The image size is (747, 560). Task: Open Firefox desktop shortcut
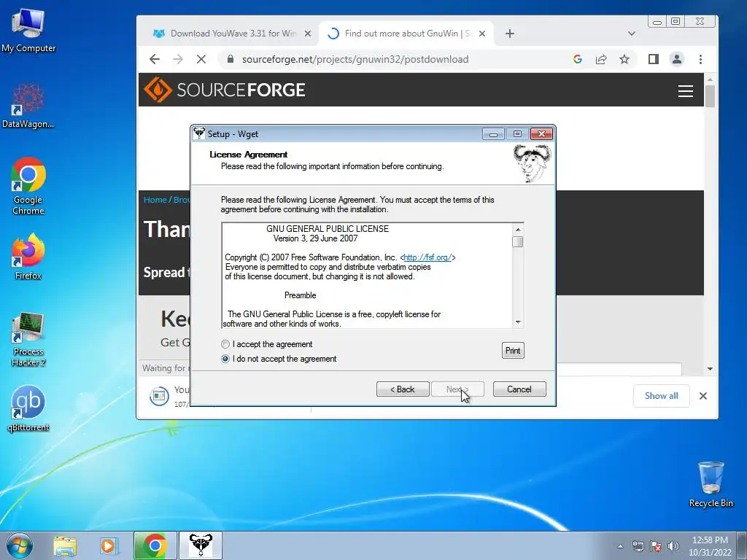point(28,257)
